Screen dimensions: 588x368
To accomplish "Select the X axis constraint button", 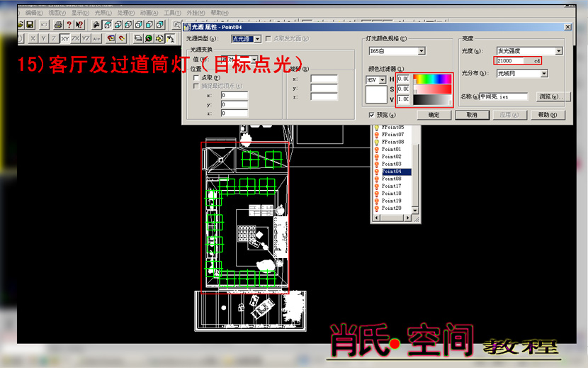I will point(33,38).
